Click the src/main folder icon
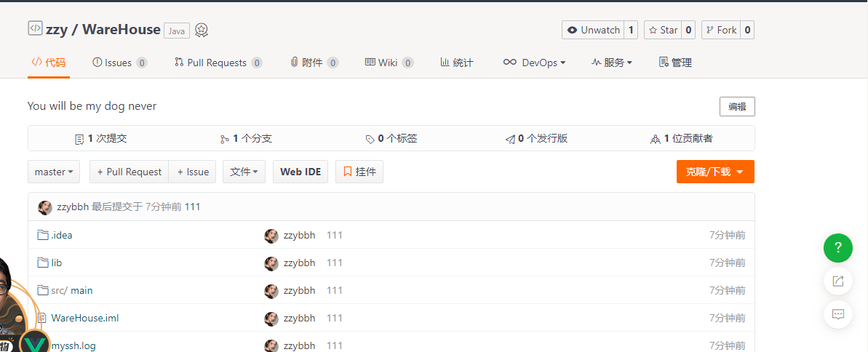 [x=43, y=291]
